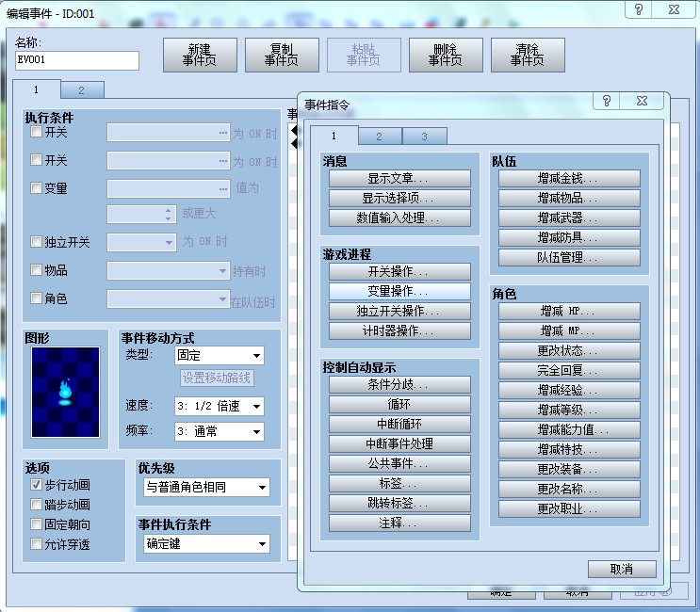Click the 计时器操作 command button
This screenshot has height=612, width=700.
399,330
